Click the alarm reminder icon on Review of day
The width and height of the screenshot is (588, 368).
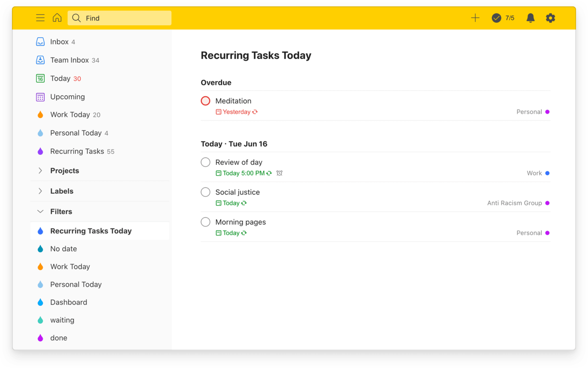pos(279,173)
